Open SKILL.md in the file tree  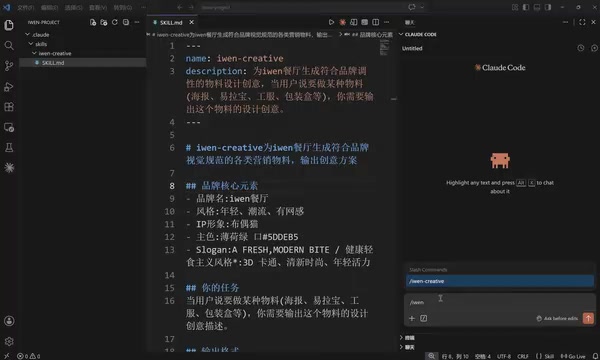(x=83, y=63)
